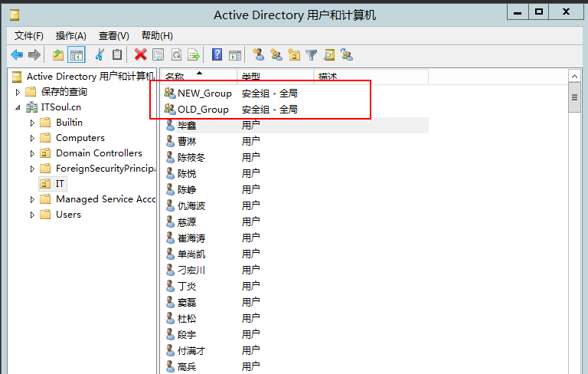Go up one level folder icon
This screenshot has width=588, height=374.
pos(57,55)
